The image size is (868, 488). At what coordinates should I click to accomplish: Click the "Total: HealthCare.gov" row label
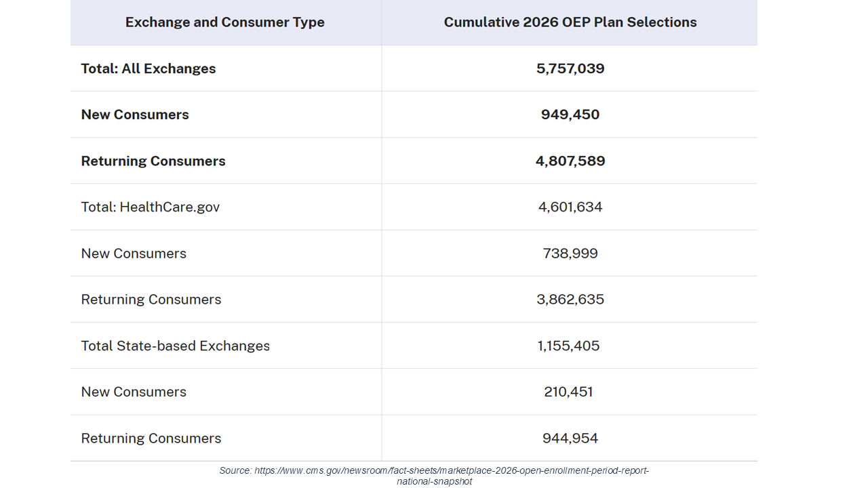(x=151, y=207)
